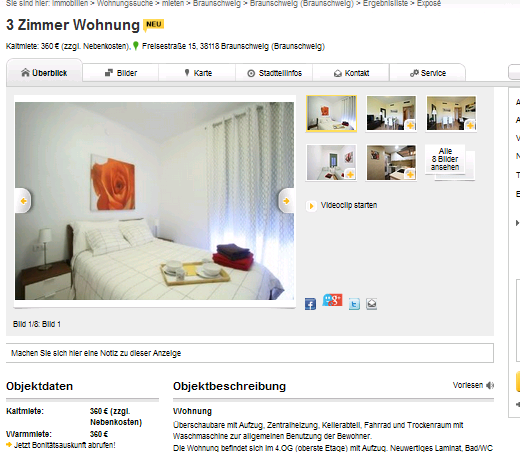Open the Bilder tab
Image resolution: width=520 pixels, height=452 pixels.
121,73
